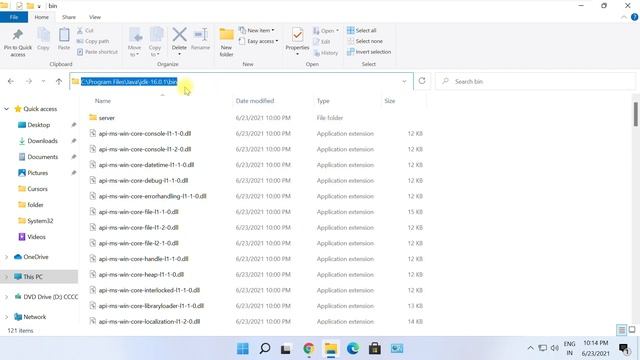The height and width of the screenshot is (360, 640).
Task: Switch to details view layout
Action: [x=621, y=330]
